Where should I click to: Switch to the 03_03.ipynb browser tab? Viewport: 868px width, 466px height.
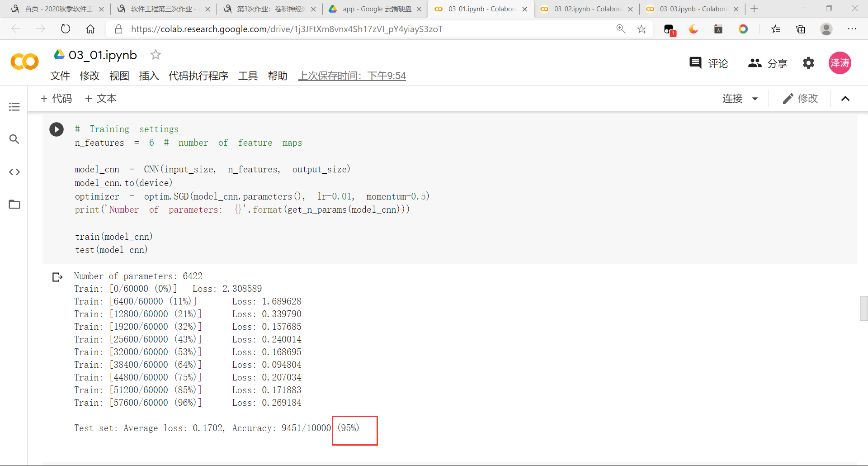coord(693,9)
